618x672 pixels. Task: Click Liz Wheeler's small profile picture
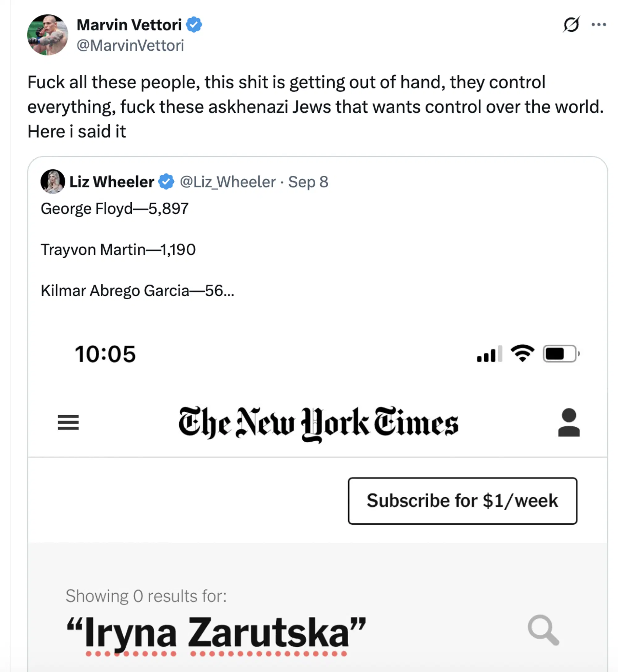click(x=53, y=182)
